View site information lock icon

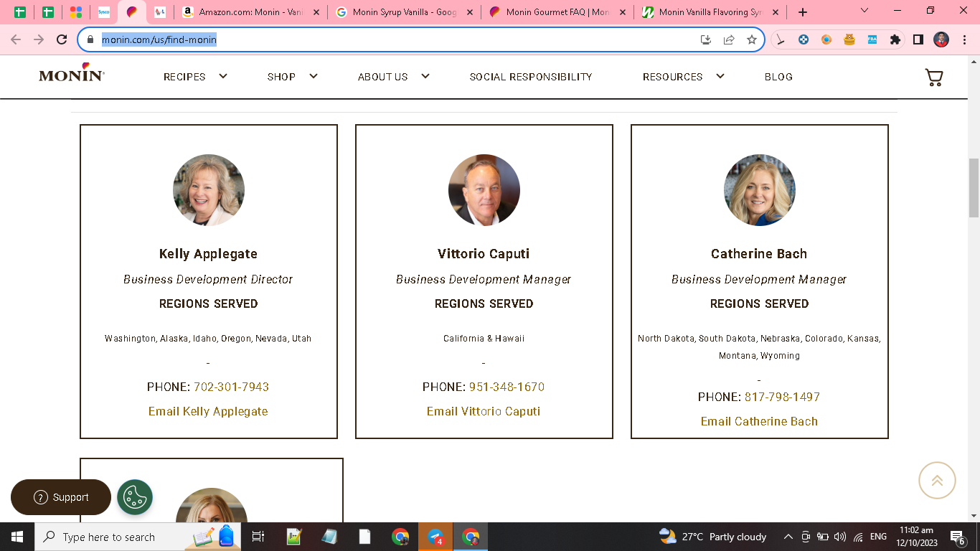(x=90, y=40)
